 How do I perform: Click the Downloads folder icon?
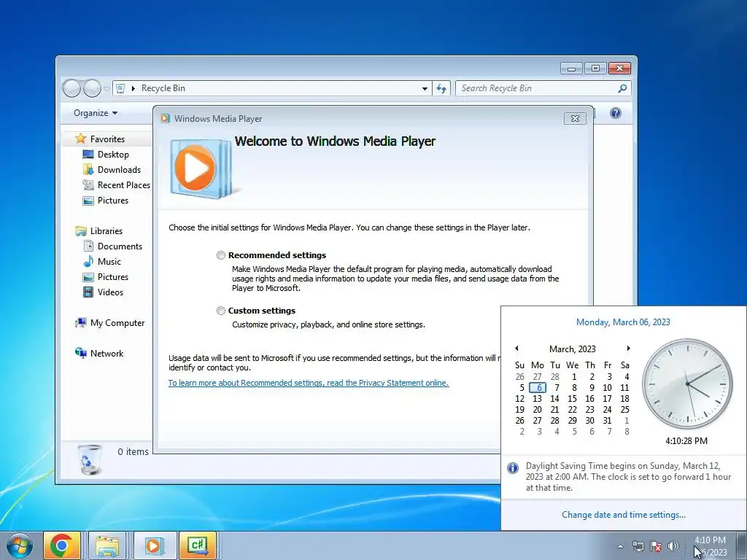pyautogui.click(x=88, y=169)
